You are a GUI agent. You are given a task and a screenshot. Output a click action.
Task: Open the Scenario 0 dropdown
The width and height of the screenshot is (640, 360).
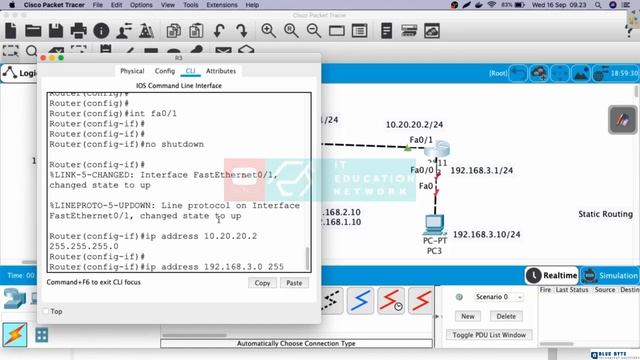click(498, 297)
